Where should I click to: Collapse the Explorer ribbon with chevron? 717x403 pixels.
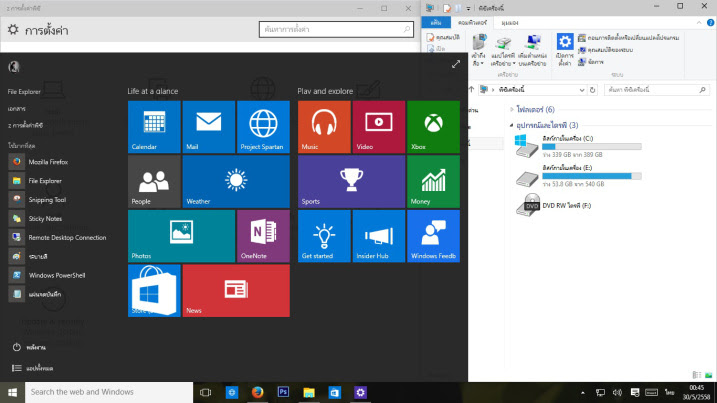point(699,22)
